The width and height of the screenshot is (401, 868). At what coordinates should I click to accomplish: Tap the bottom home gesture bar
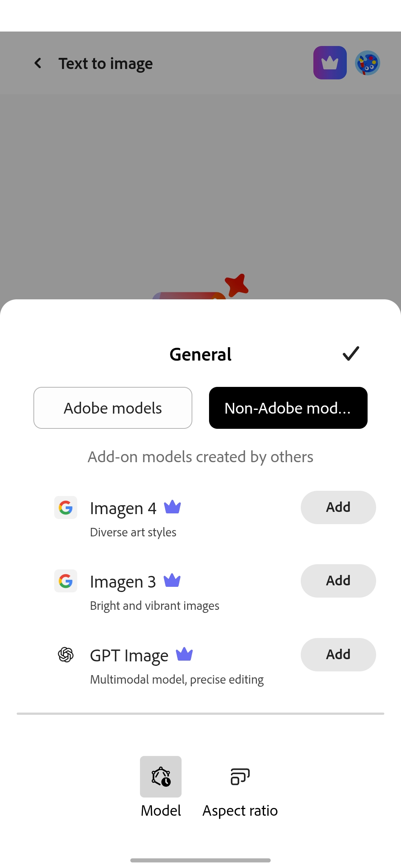(x=200, y=860)
